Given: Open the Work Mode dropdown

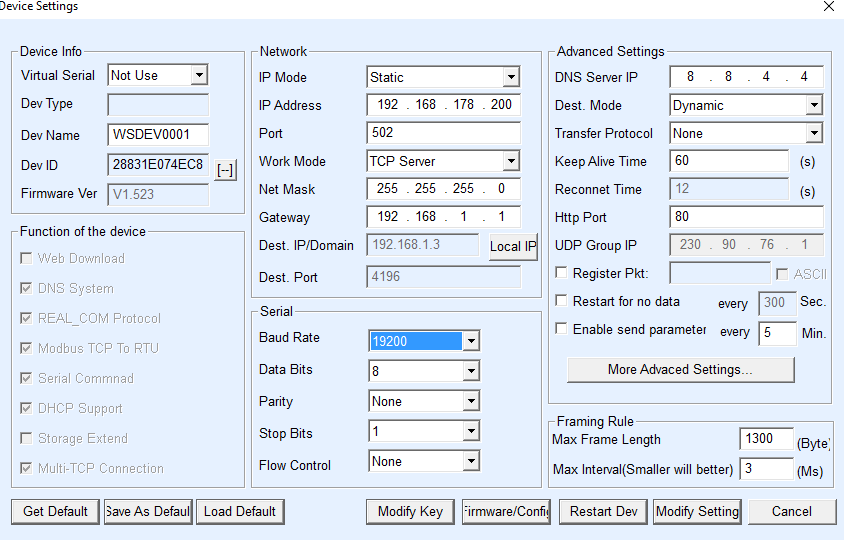Looking at the screenshot, I should 511,162.
